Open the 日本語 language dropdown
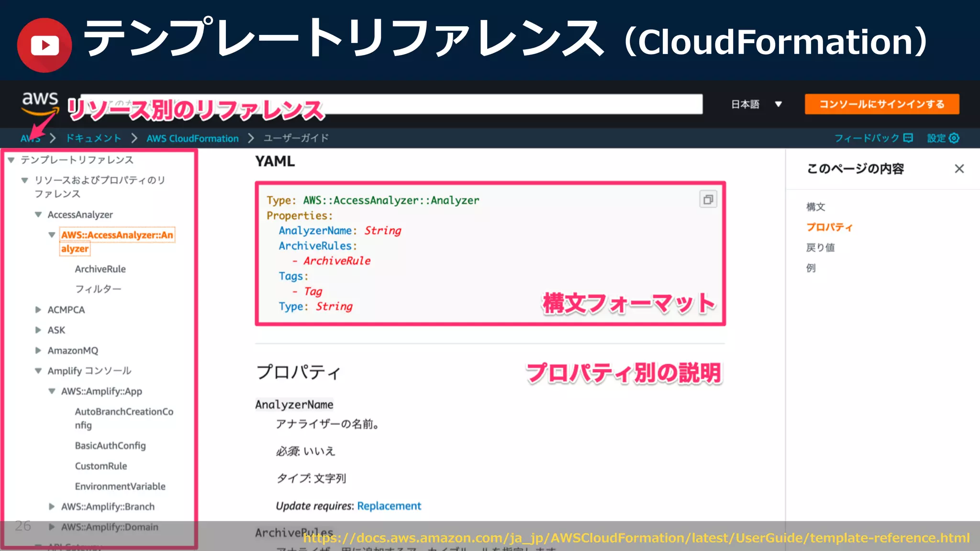The height and width of the screenshot is (551, 980). 757,104
